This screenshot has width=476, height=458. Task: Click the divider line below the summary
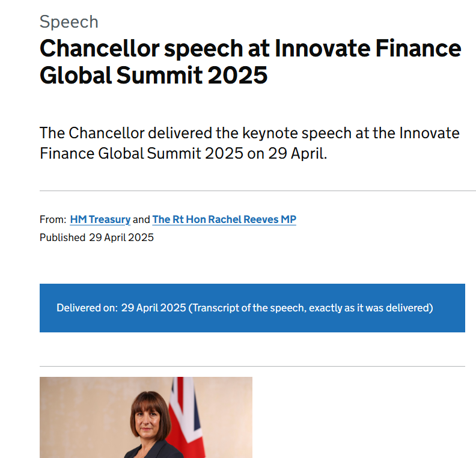click(x=258, y=191)
